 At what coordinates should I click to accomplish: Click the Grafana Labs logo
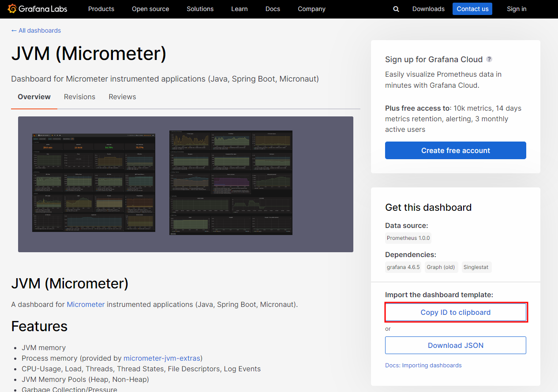pyautogui.click(x=37, y=9)
